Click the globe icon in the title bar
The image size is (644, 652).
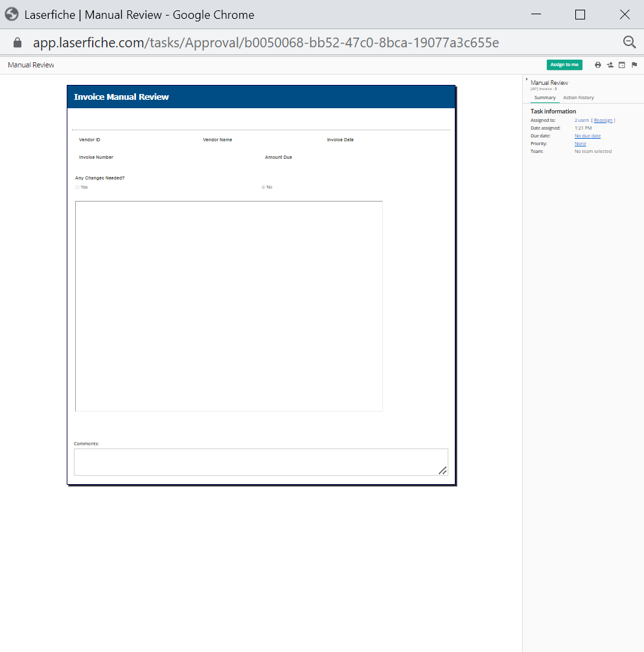click(12, 14)
